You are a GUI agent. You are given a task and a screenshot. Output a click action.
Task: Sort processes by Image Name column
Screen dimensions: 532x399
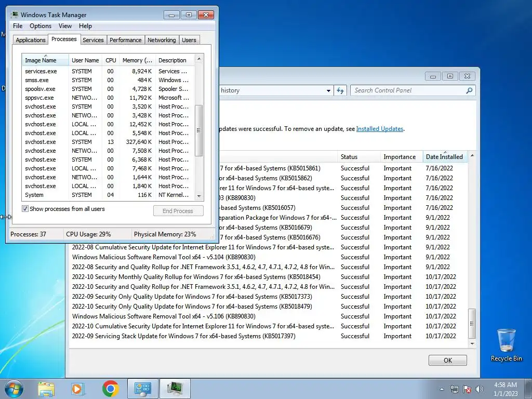click(46, 60)
